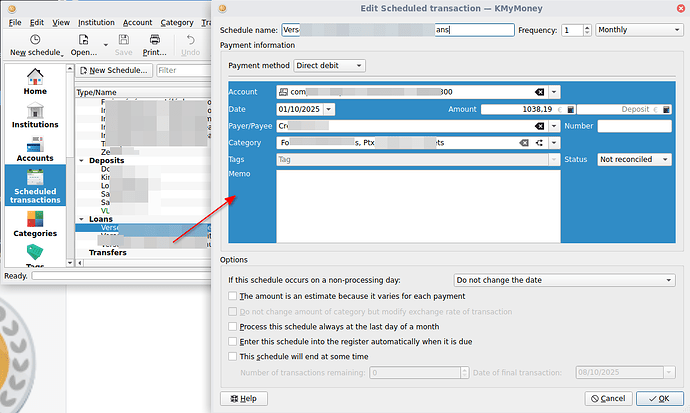Click the OK button
Viewport: 690px width, 413px height.
tap(652, 398)
